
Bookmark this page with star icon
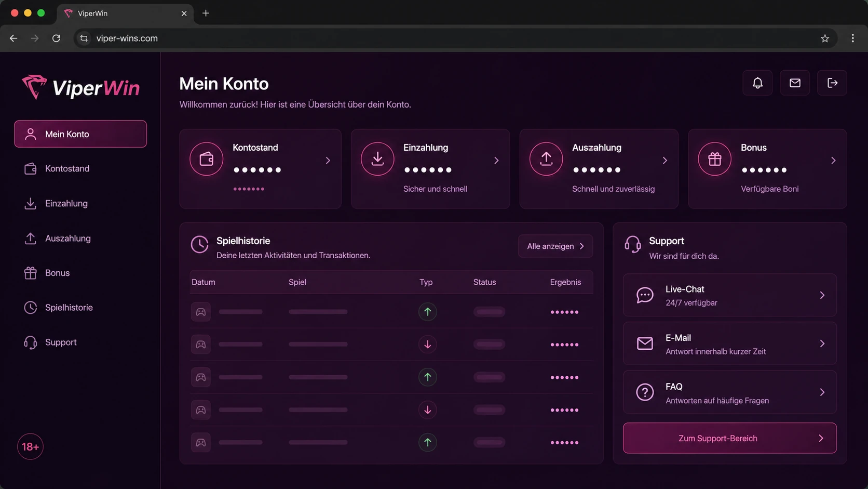tap(825, 38)
